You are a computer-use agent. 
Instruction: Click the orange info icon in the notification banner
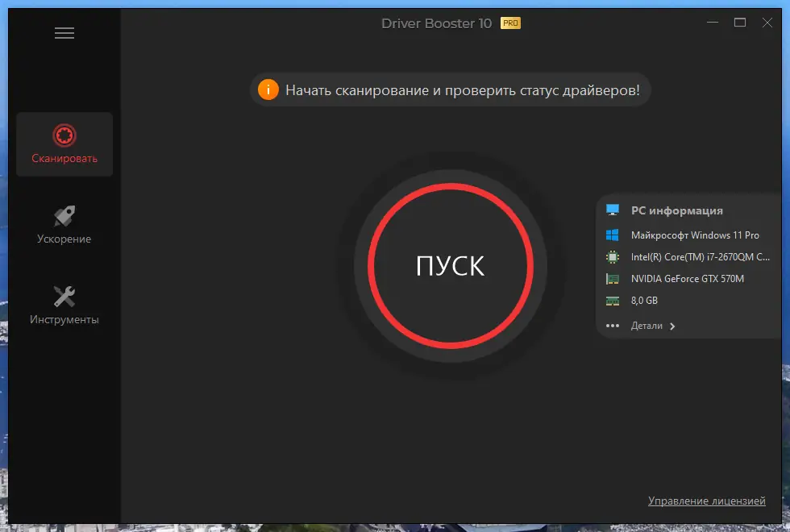tap(268, 89)
